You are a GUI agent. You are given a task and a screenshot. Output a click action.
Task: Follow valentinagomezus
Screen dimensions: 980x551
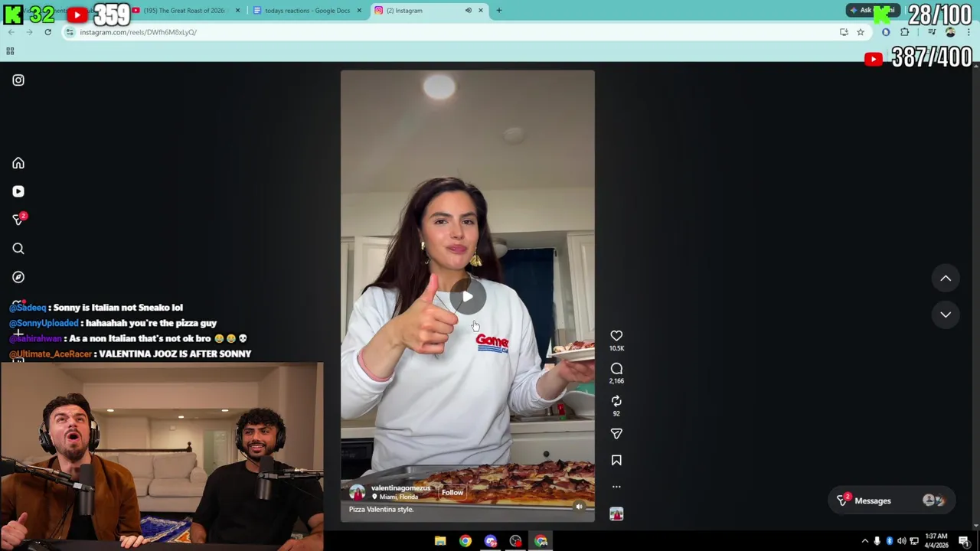[452, 493]
